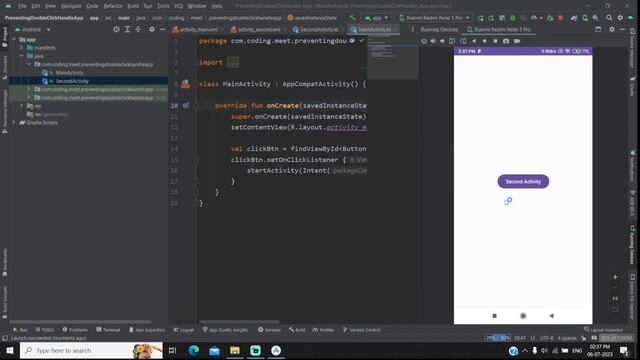Image resolution: width=640 pixels, height=360 pixels.
Task: Expand Gradle Scripts node
Action: [x=15, y=122]
